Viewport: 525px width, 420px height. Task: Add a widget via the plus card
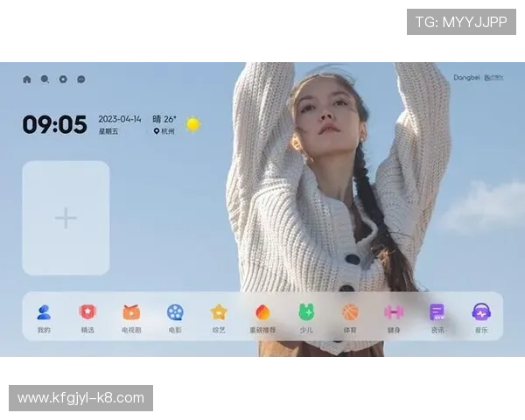click(x=66, y=218)
